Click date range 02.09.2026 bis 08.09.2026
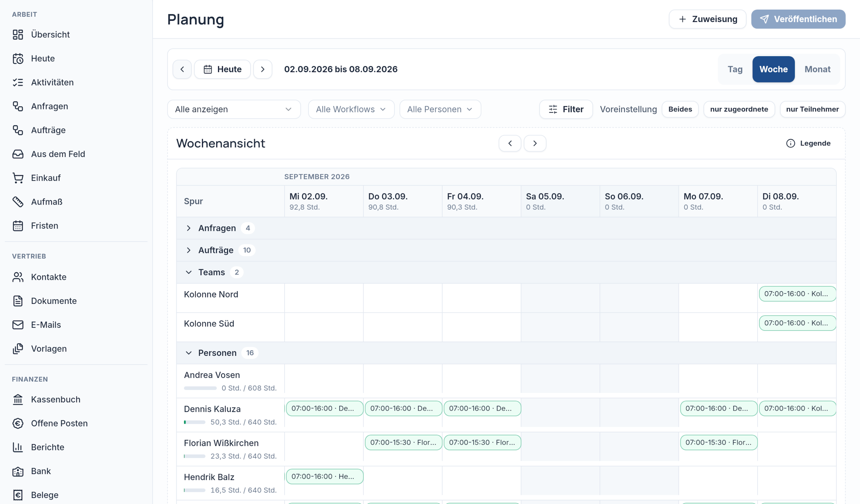Image resolution: width=860 pixels, height=504 pixels. [341, 69]
